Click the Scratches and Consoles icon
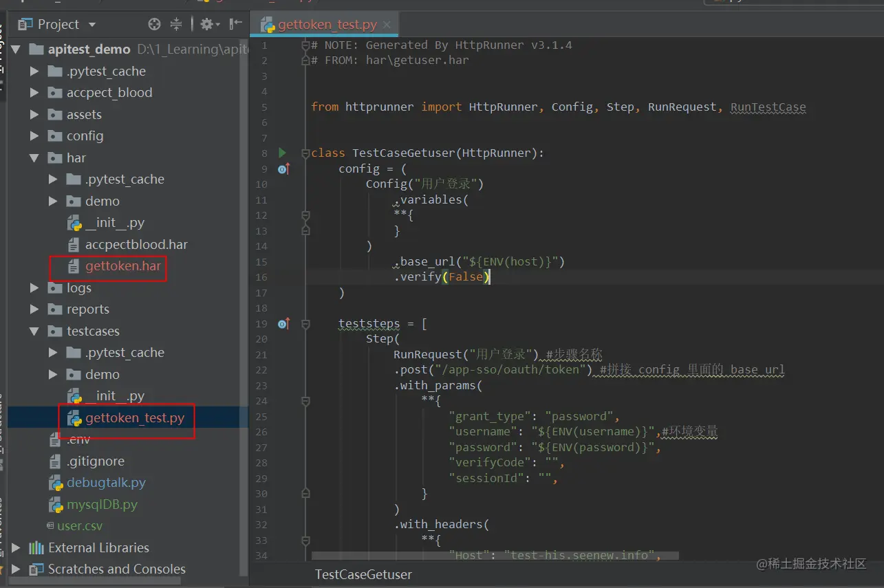884x588 pixels. [x=36, y=569]
